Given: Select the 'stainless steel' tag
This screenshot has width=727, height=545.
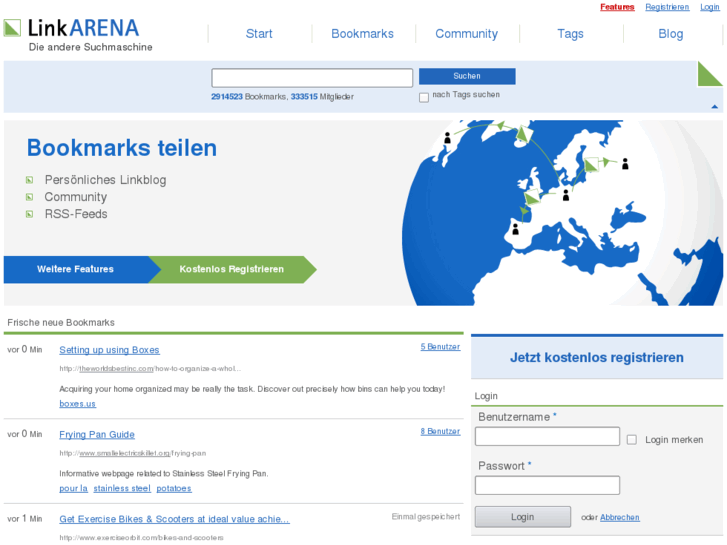Looking at the screenshot, I should (122, 488).
